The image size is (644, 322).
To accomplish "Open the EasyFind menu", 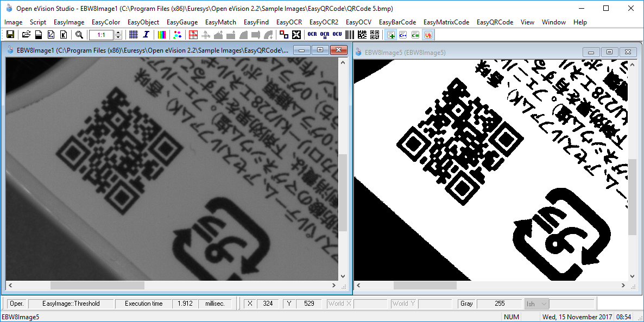I will point(256,22).
